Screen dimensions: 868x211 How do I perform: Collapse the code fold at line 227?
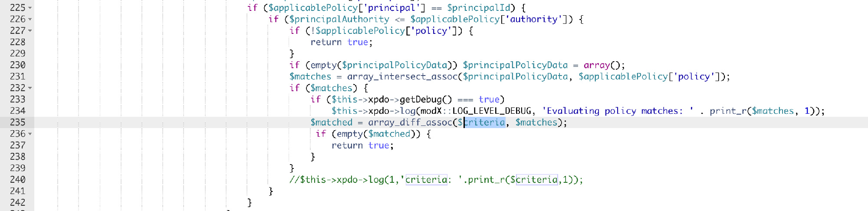point(30,31)
